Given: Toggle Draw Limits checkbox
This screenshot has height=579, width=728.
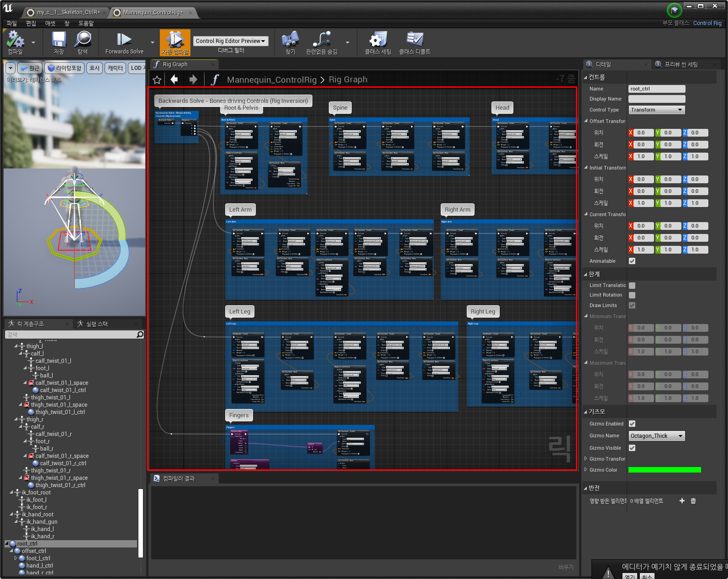Looking at the screenshot, I should pyautogui.click(x=632, y=305).
